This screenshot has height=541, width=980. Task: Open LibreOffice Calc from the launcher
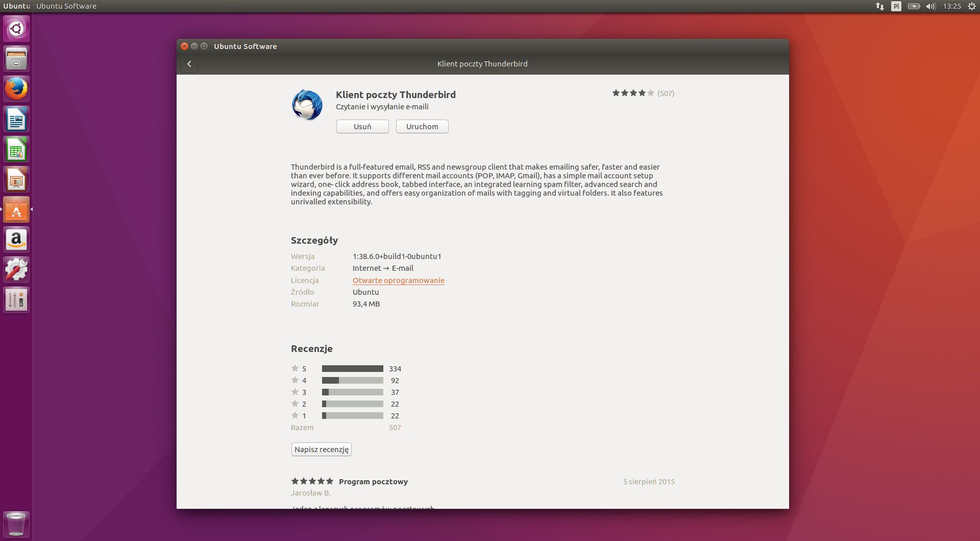click(x=16, y=149)
